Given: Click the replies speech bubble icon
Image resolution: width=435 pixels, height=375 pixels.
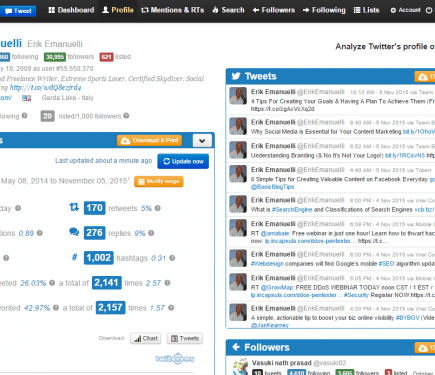Looking at the screenshot, I should [x=74, y=232].
